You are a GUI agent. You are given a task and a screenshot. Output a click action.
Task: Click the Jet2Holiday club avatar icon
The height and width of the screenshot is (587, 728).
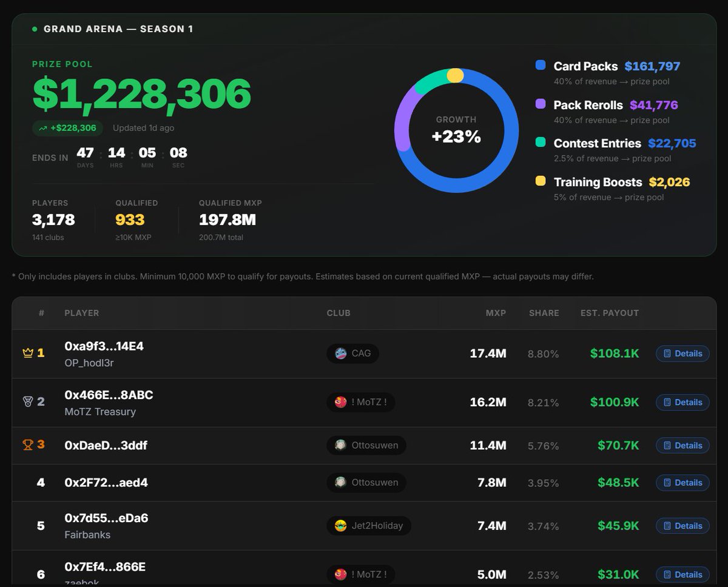[x=340, y=526]
